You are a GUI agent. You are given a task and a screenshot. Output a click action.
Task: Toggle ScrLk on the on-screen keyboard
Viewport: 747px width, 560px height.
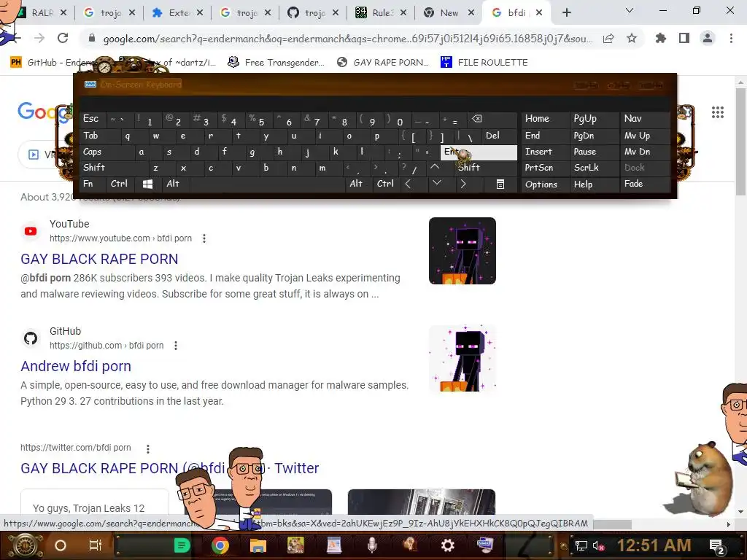[x=594, y=168]
